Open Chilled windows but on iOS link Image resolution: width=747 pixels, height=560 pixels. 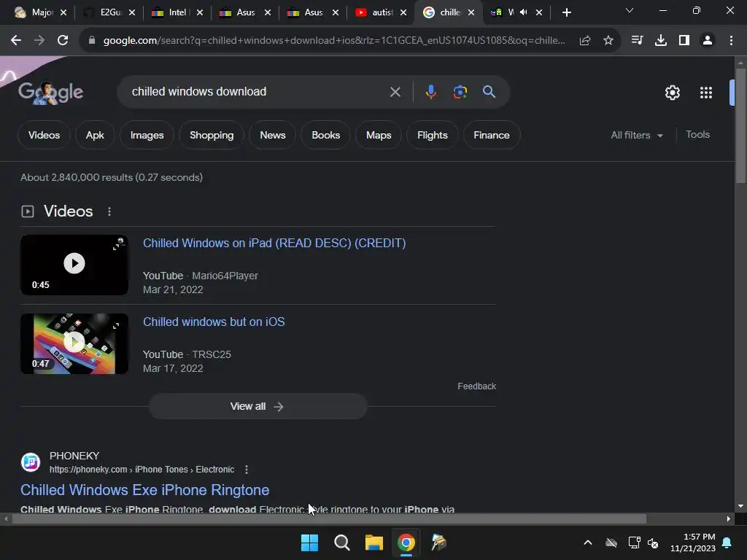point(214,322)
